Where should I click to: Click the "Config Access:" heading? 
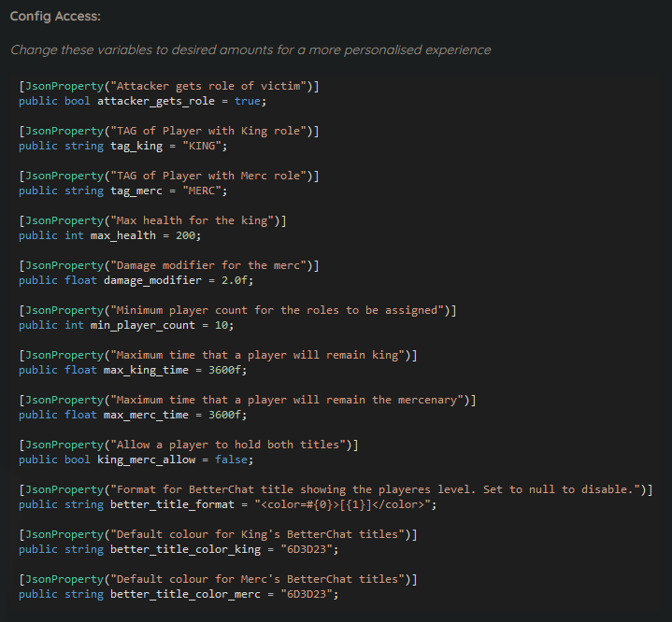click(55, 17)
